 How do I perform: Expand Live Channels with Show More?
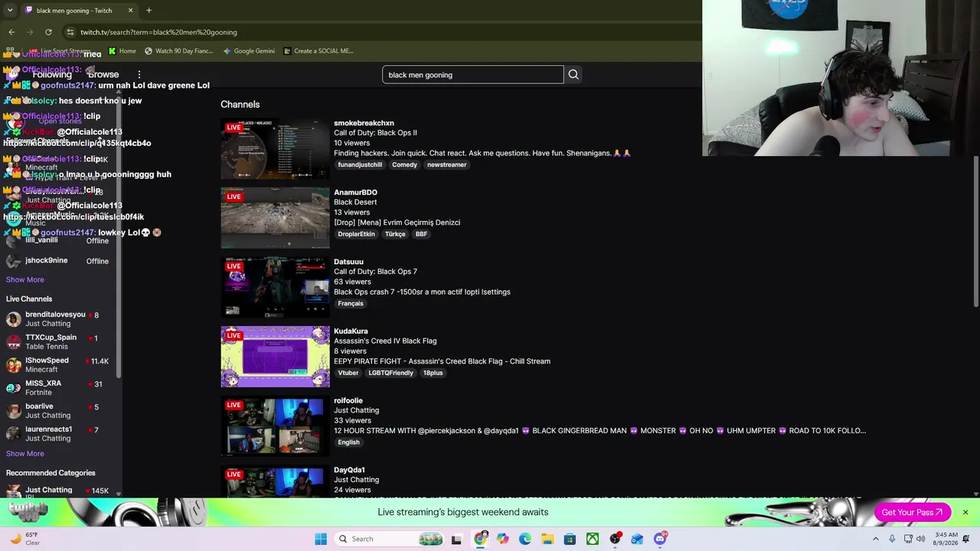pos(25,453)
